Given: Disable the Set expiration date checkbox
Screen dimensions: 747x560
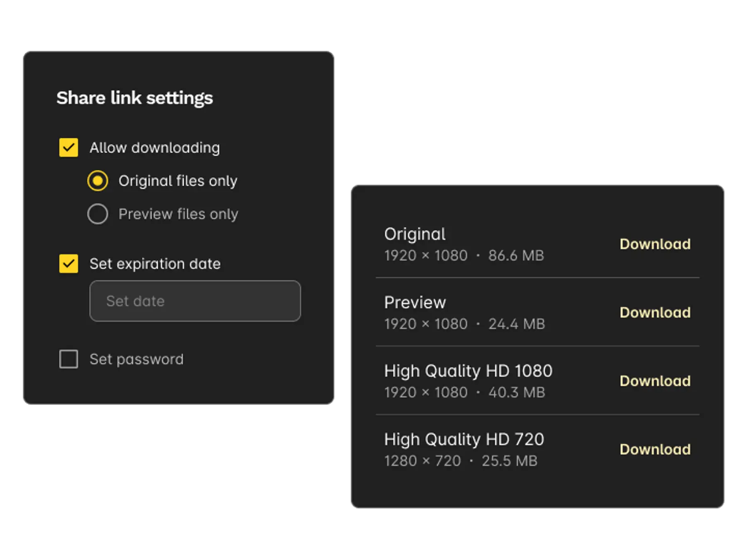Looking at the screenshot, I should click(68, 264).
